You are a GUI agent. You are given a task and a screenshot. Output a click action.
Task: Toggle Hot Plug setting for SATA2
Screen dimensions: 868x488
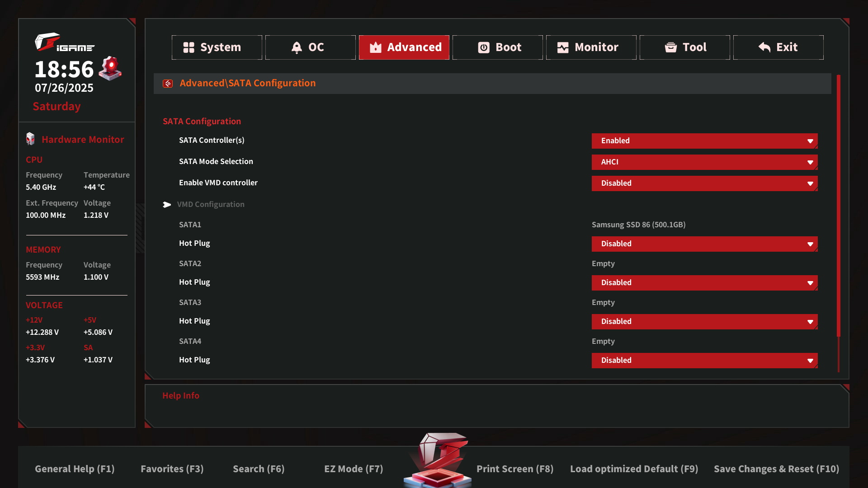coord(704,283)
